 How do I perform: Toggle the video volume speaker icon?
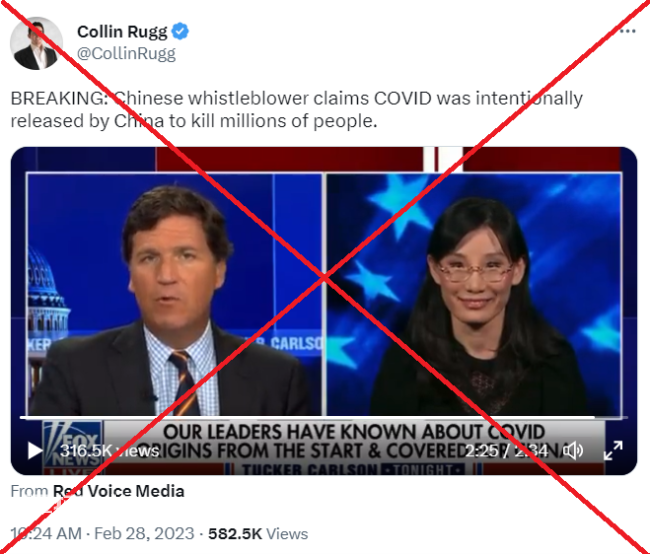tap(573, 451)
